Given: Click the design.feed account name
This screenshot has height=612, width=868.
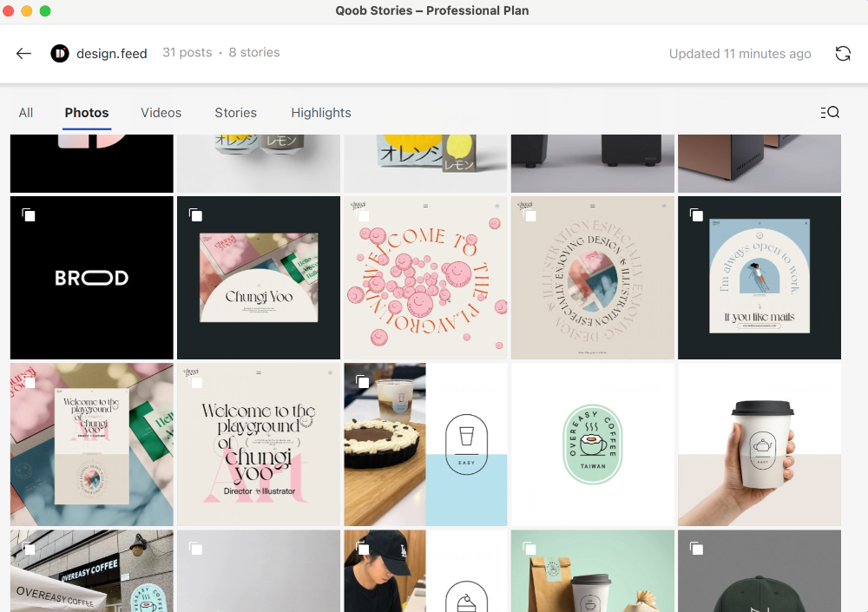Looking at the screenshot, I should [x=112, y=54].
